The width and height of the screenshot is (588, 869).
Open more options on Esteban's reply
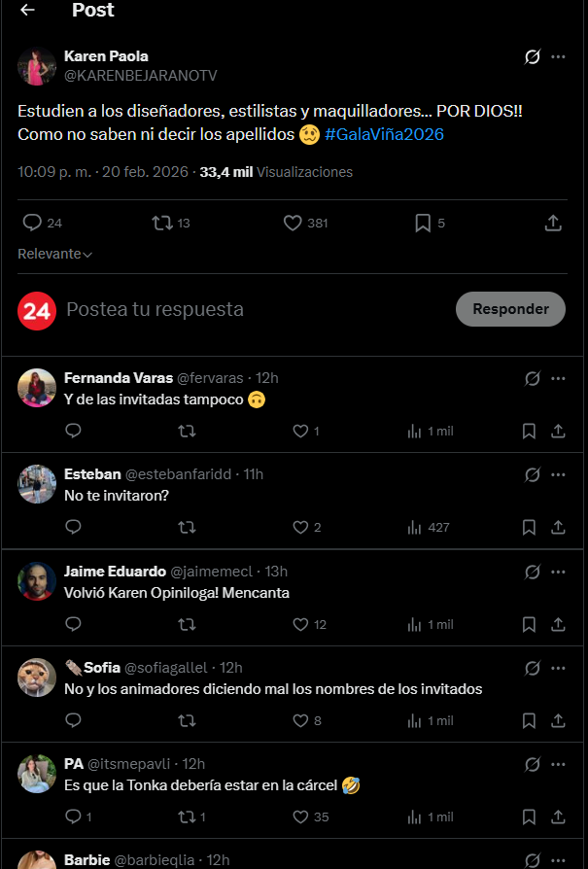(x=558, y=474)
